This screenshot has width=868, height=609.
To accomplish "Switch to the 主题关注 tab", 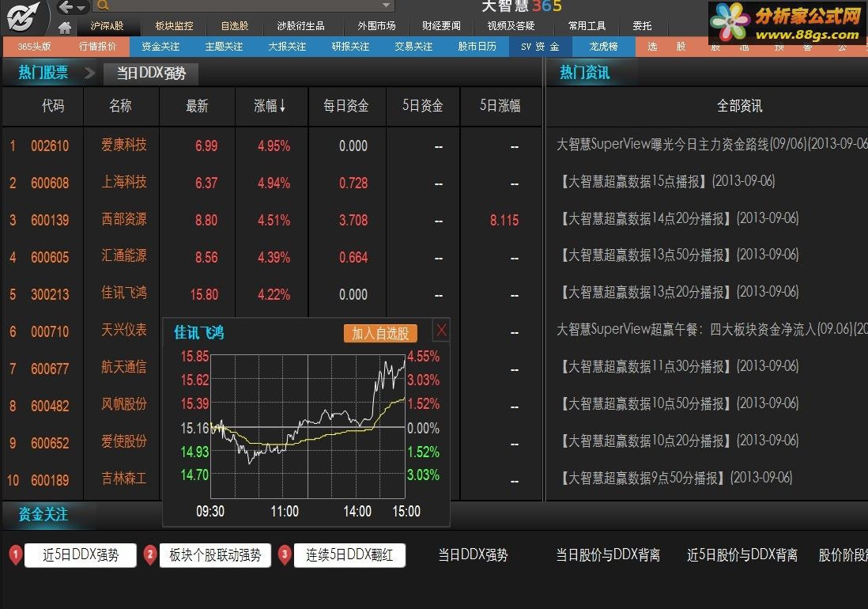I will pos(224,47).
